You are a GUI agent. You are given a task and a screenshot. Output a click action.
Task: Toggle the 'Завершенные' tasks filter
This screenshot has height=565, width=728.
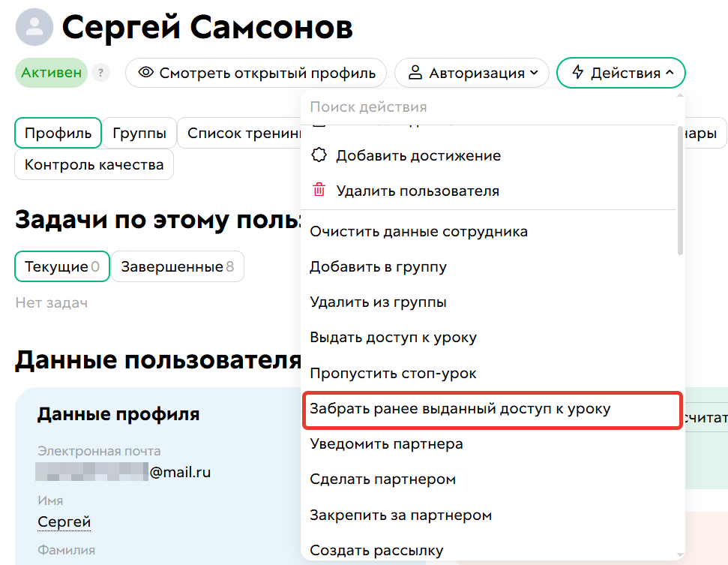click(x=178, y=266)
